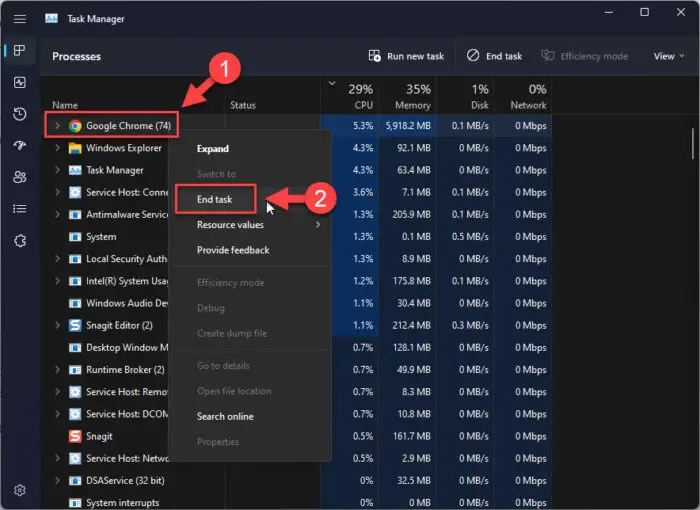Expand the DSAService (32 bit) group

57,481
